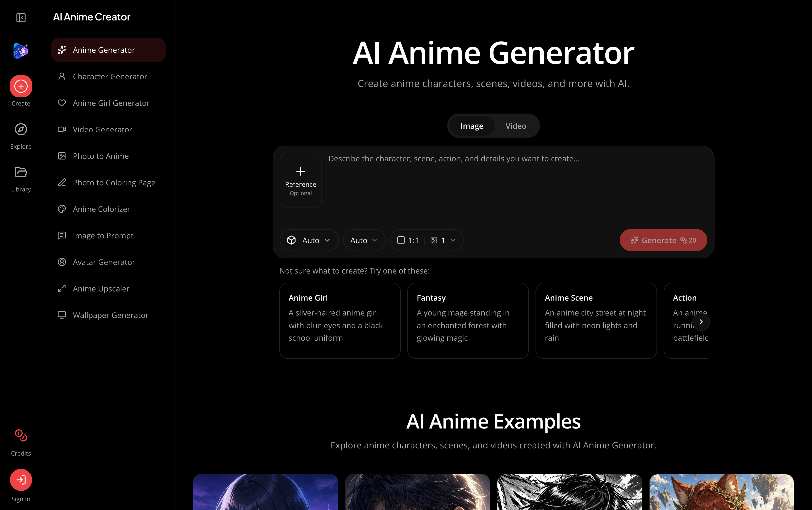Viewport: 812px width, 510px height.
Task: Switch to the Image tab
Action: click(x=472, y=126)
